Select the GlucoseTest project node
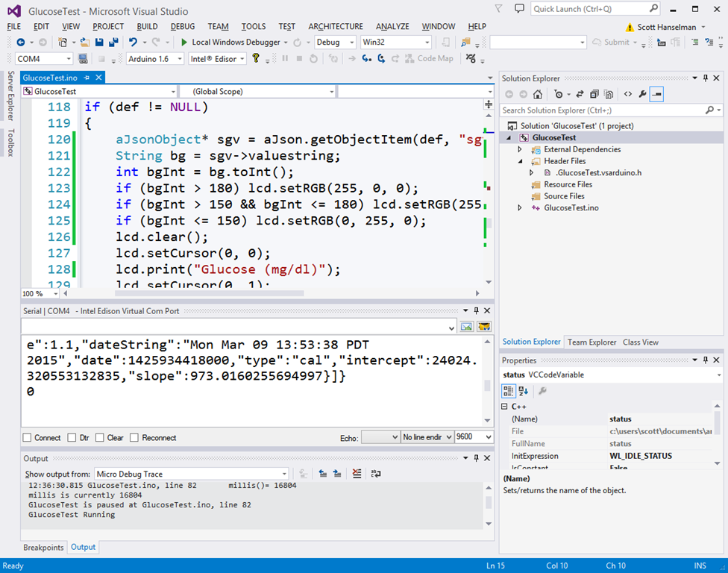Image resolution: width=728 pixels, height=573 pixels. 554,137
